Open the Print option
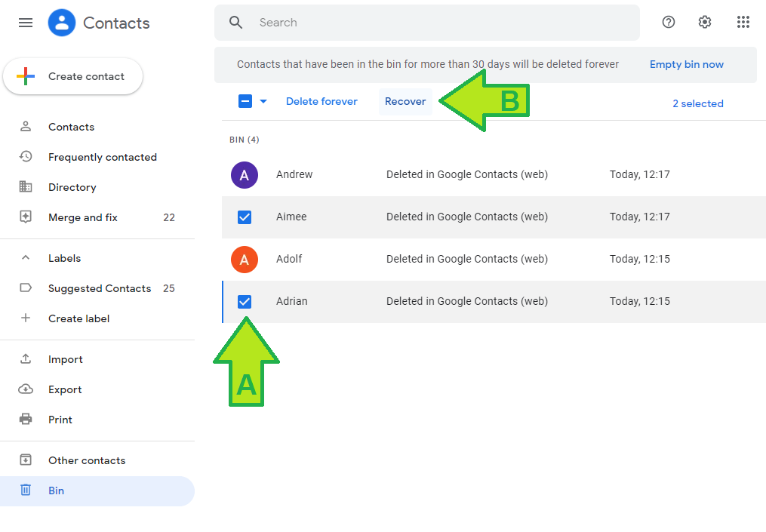766x532 pixels. click(x=60, y=419)
